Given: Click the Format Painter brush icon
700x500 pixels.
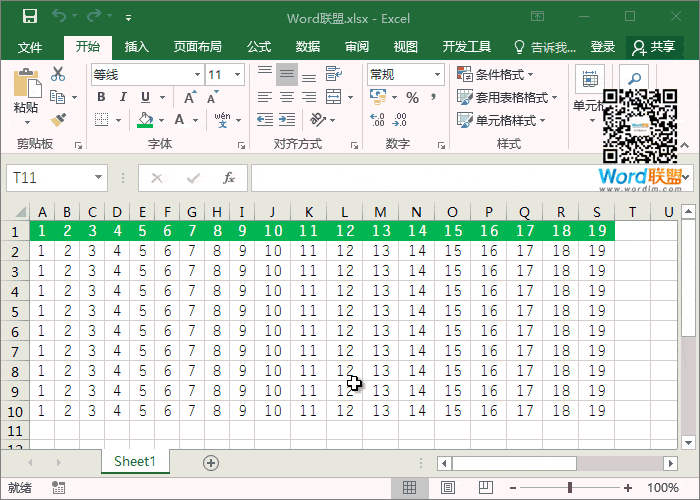Looking at the screenshot, I should (57, 120).
